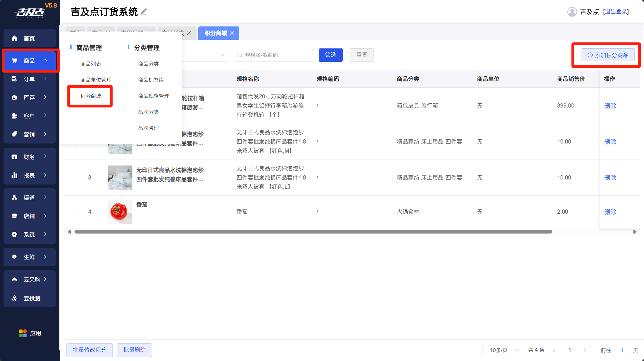644x361 pixels.
Task: Open the 10条/页 page size dropdown
Action: click(502, 350)
